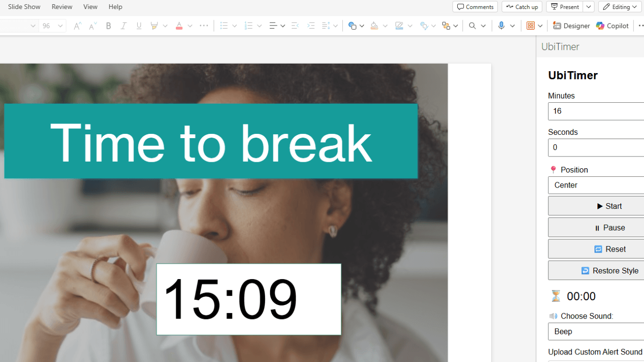Start a bulleted list

click(224, 25)
